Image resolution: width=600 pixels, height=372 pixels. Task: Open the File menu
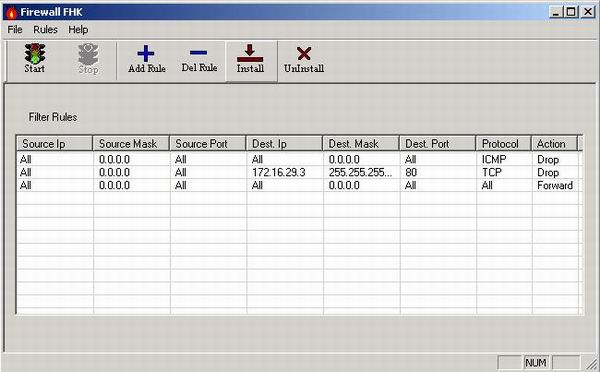click(15, 29)
